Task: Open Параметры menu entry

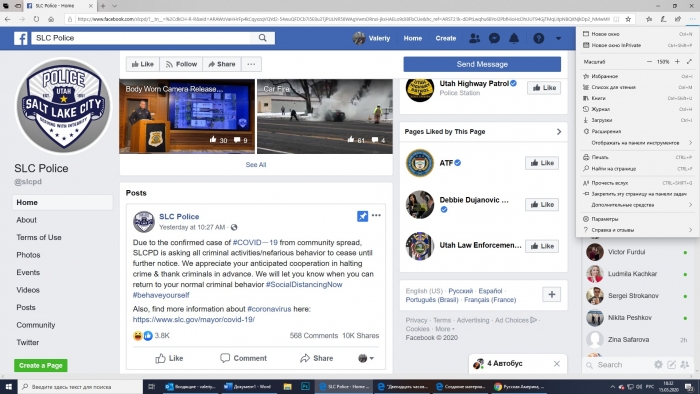Action: click(x=638, y=219)
